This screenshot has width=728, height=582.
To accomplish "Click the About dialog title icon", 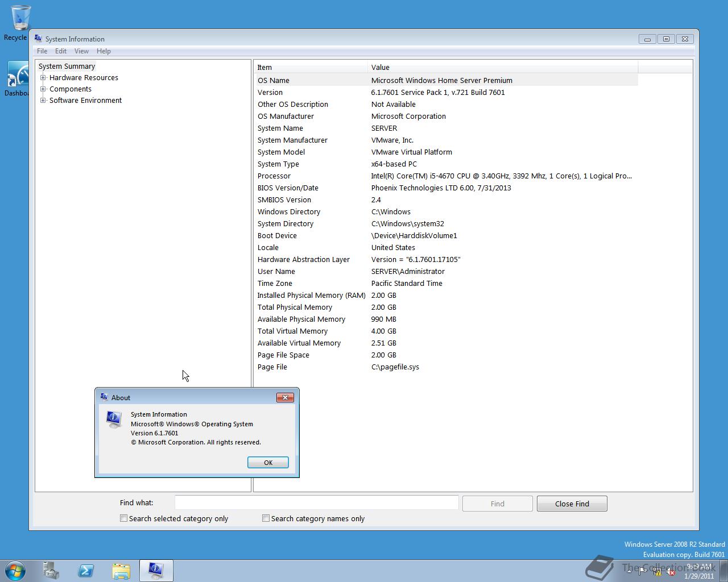I will pos(104,397).
